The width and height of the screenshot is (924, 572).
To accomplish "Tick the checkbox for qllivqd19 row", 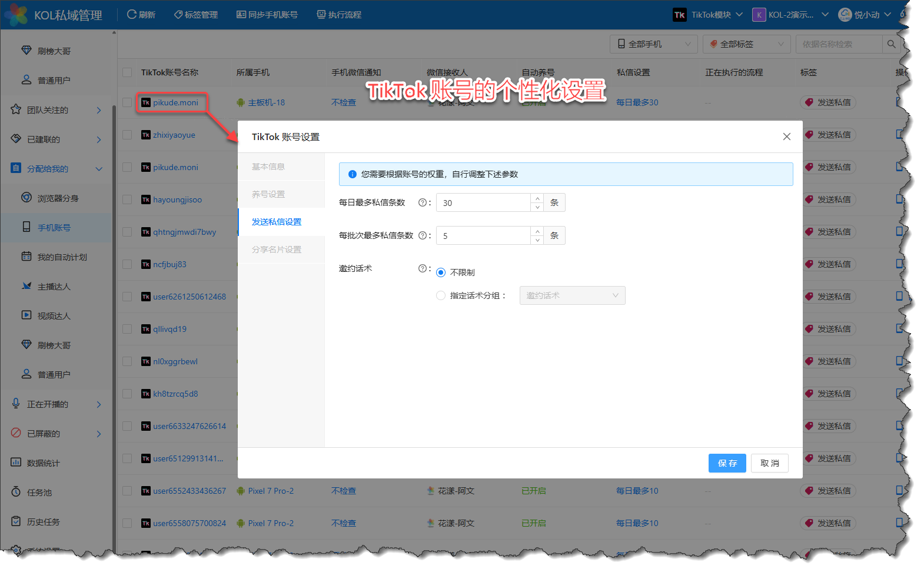I will 127,329.
